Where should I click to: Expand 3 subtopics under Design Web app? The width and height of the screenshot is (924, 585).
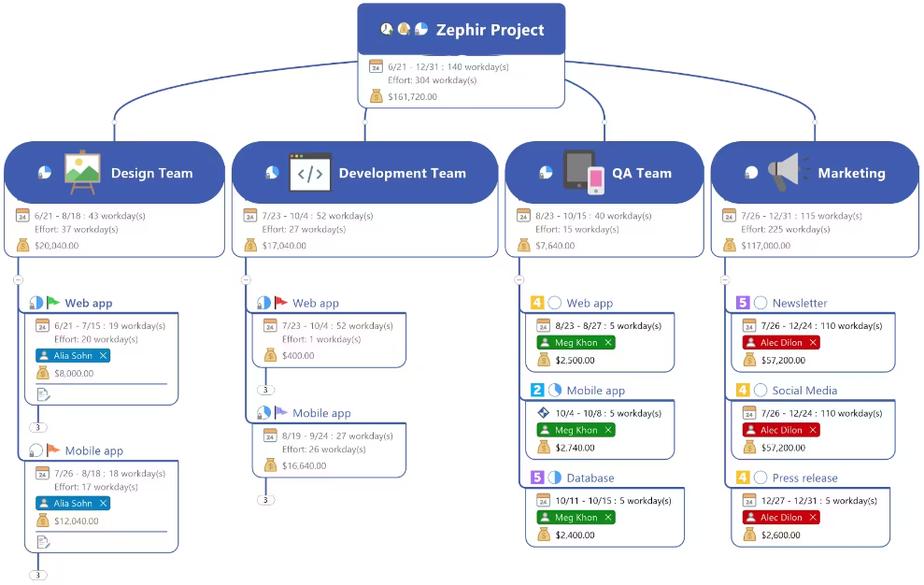[x=37, y=428]
